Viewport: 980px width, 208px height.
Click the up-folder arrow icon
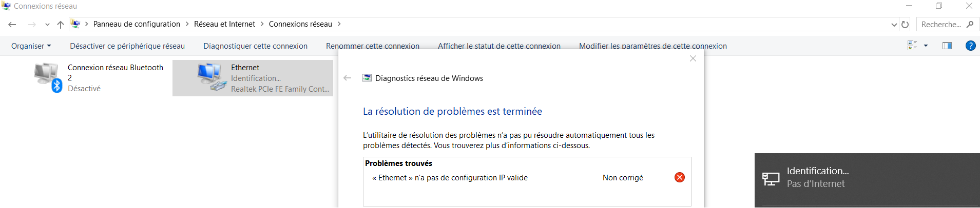pyautogui.click(x=61, y=25)
